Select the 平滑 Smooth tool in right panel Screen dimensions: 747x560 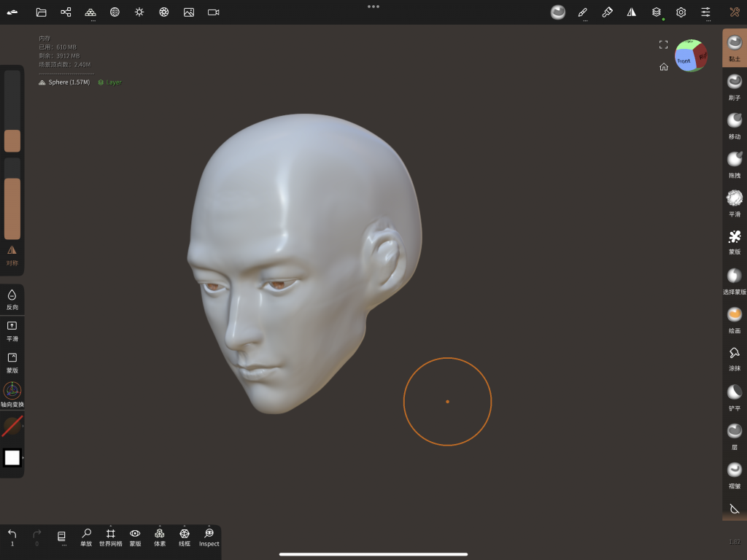coord(734,203)
